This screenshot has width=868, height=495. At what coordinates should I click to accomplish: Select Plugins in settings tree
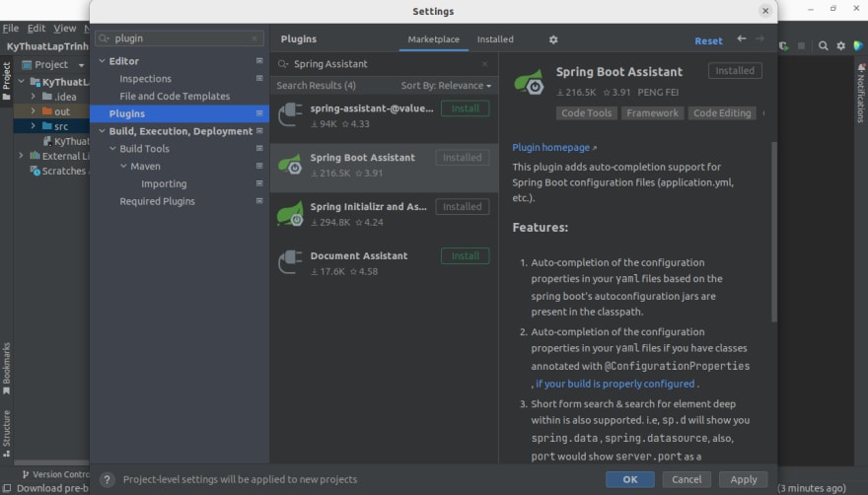pyautogui.click(x=180, y=113)
